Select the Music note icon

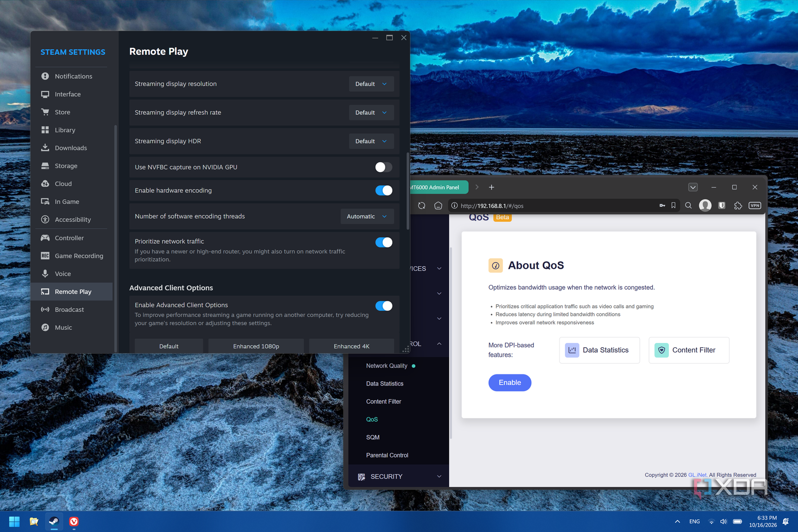[x=45, y=327]
